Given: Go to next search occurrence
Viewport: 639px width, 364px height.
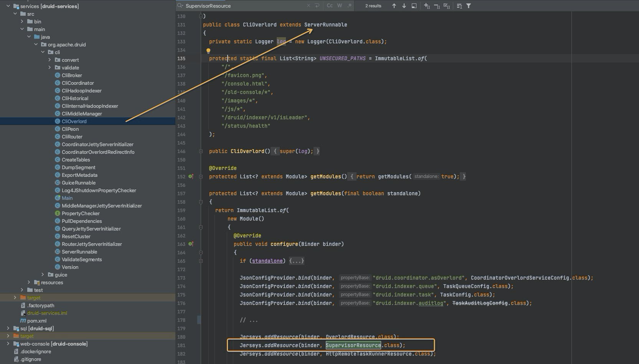Looking at the screenshot, I should (x=404, y=6).
